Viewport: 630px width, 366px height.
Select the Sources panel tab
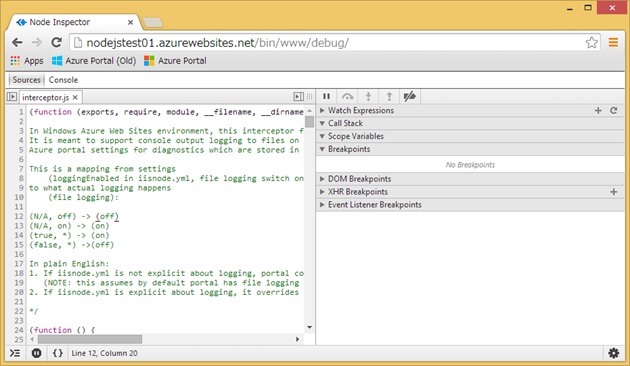click(27, 80)
